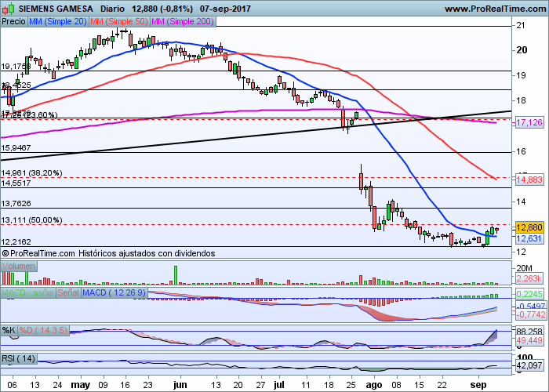This screenshot has height=392, width=549.
Task: Click the 21 price axis label
Action: (521, 26)
